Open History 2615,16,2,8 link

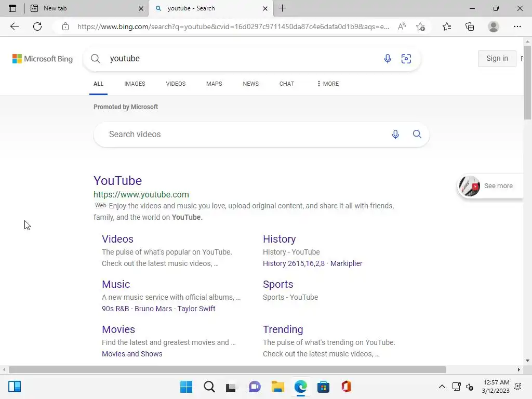(x=294, y=263)
